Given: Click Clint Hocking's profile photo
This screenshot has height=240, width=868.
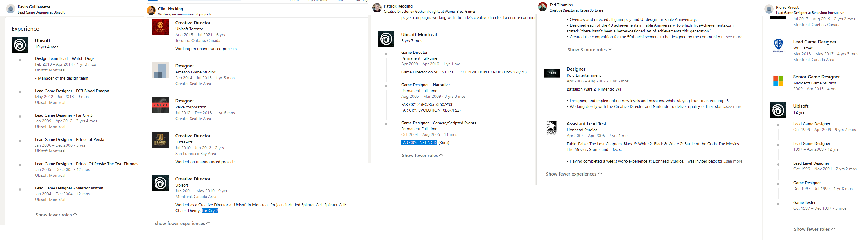Looking at the screenshot, I should tap(151, 11).
